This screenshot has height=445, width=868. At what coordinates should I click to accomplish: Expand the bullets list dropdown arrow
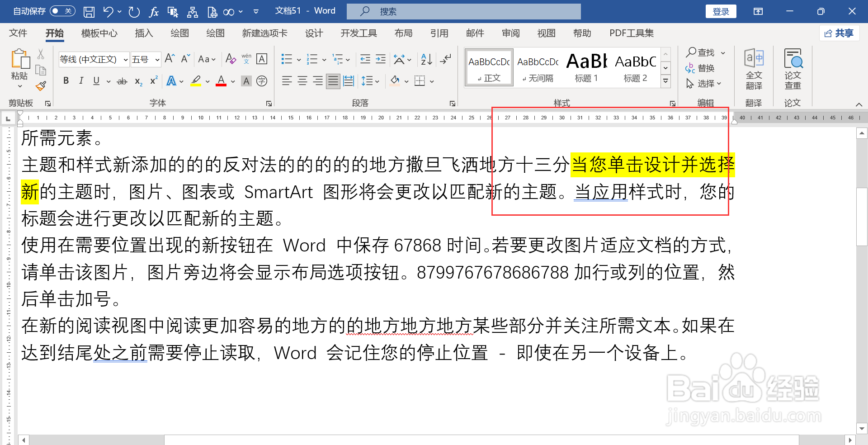click(299, 60)
